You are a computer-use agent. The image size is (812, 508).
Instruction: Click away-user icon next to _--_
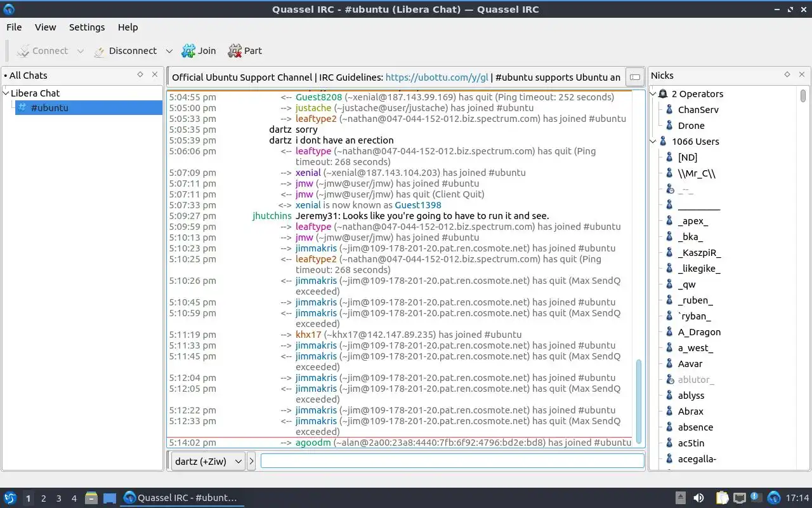click(669, 189)
